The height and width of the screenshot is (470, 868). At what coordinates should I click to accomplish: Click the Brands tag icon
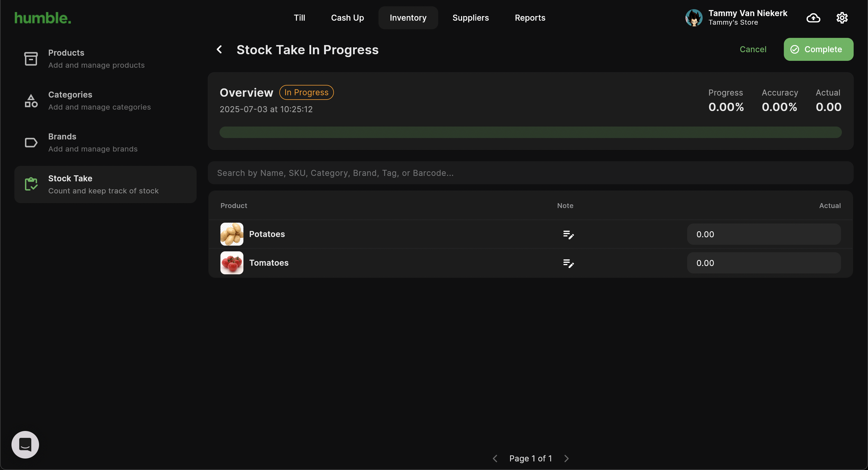[31, 143]
